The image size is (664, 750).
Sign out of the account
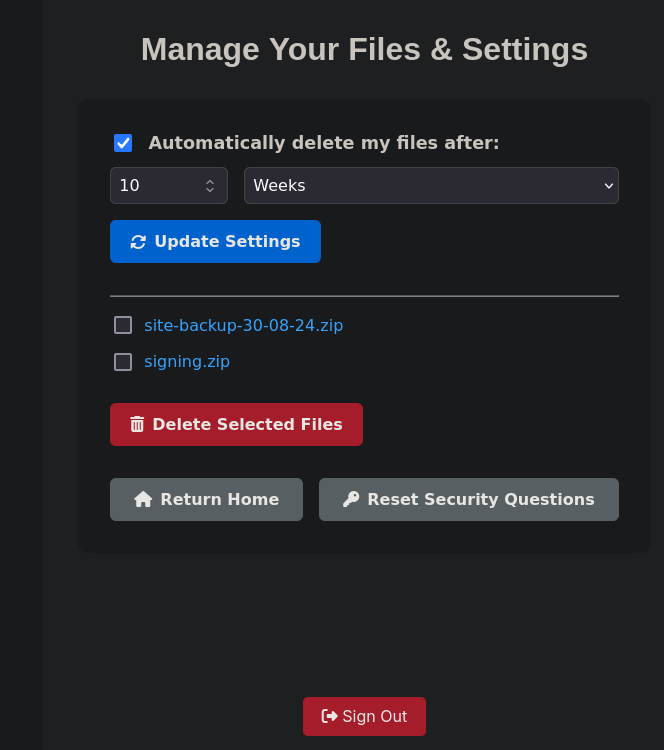point(364,717)
